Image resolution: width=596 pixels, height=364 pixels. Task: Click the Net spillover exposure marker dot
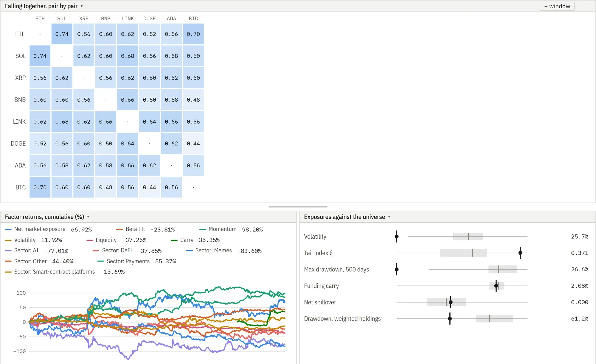pos(451,302)
